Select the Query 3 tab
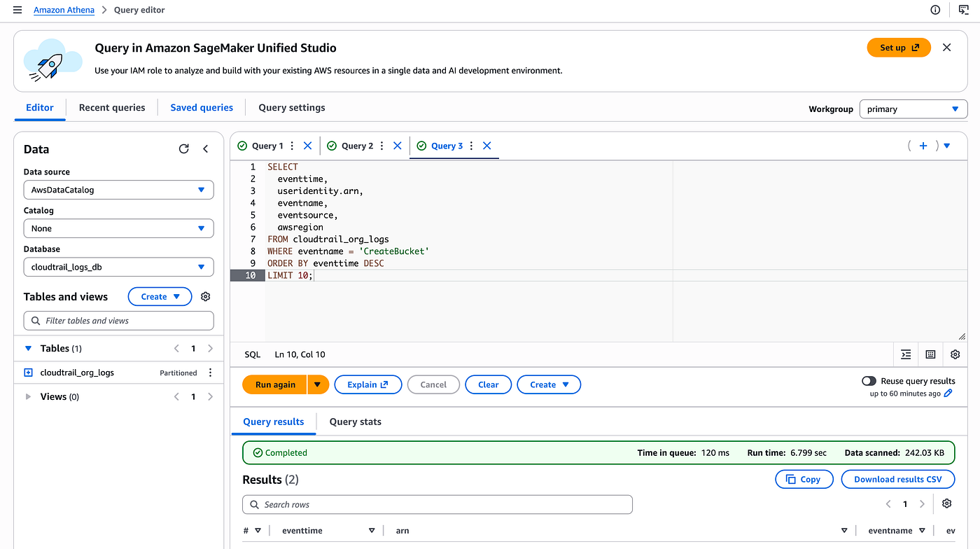 [x=447, y=146]
